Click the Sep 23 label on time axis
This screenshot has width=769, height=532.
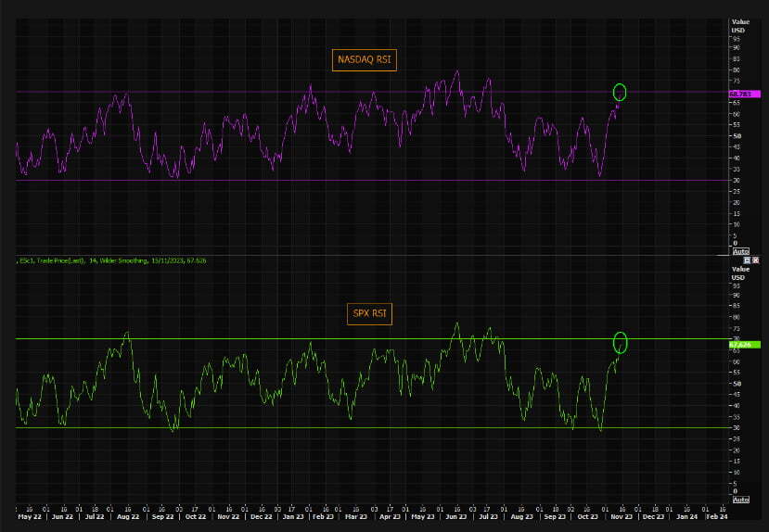click(x=555, y=517)
